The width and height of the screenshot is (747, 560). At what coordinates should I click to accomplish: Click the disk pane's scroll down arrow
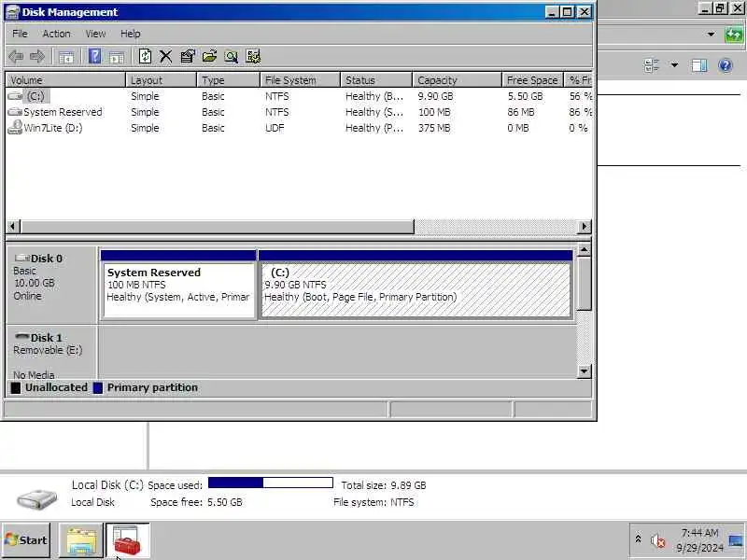[x=585, y=371]
